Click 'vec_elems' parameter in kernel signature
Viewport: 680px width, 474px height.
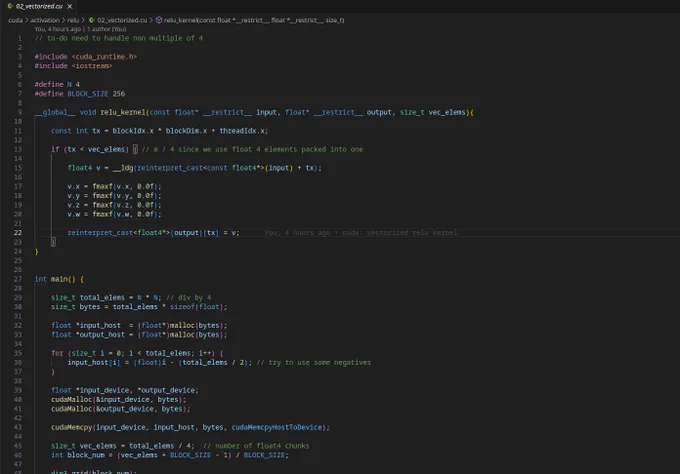point(447,112)
